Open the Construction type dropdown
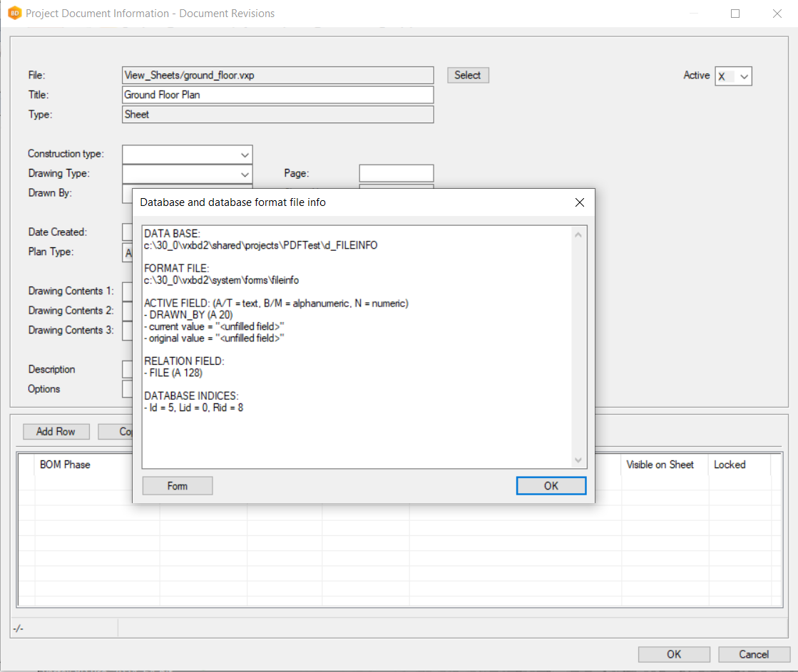The height and width of the screenshot is (672, 798). click(x=245, y=155)
